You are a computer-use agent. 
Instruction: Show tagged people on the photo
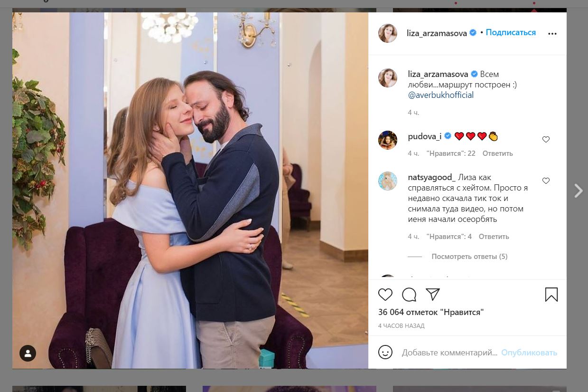(x=28, y=353)
